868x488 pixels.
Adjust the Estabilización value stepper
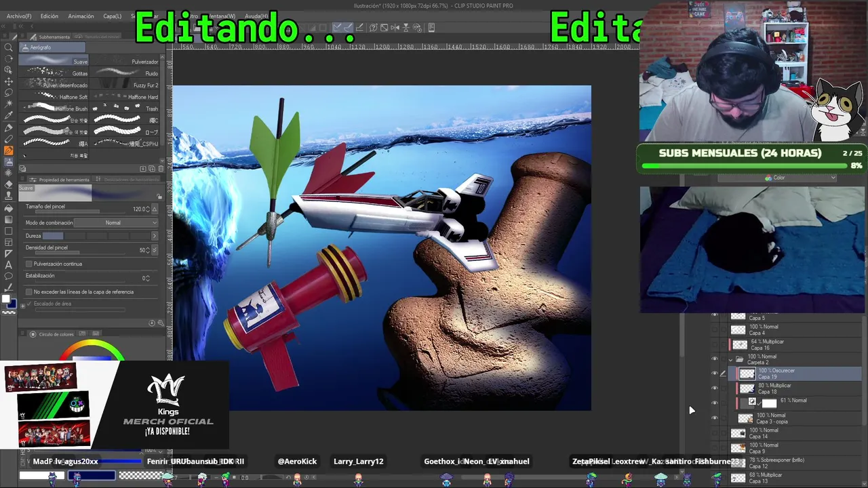(147, 278)
